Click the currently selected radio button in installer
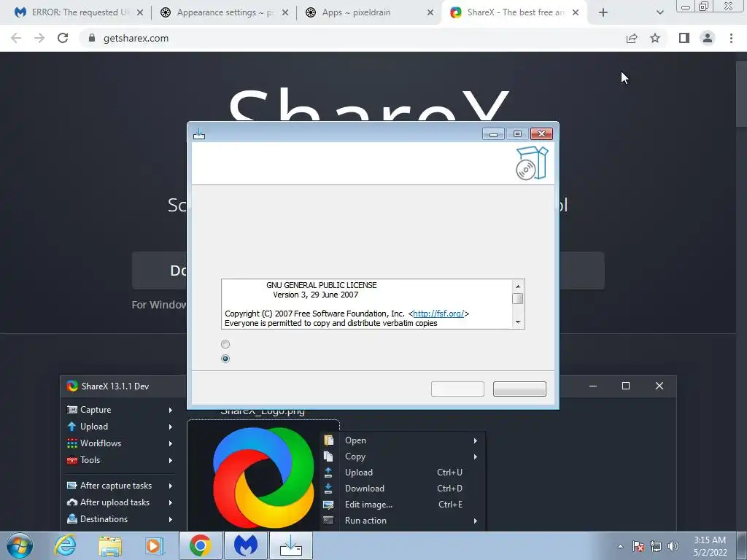Image resolution: width=747 pixels, height=560 pixels. [225, 359]
